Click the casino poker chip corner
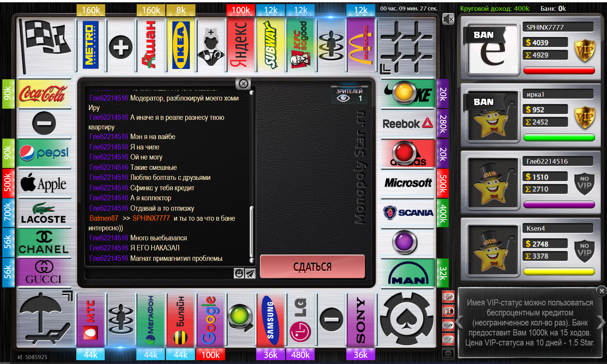Viewport: 607px width, 364px height. point(407,319)
